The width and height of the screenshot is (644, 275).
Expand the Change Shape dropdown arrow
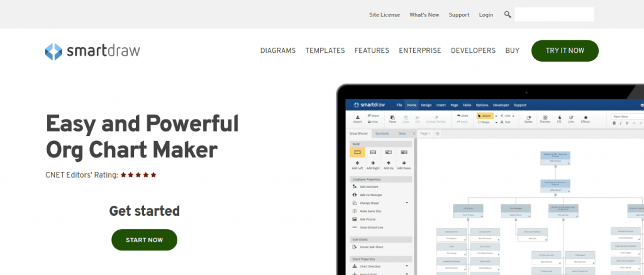(x=407, y=203)
